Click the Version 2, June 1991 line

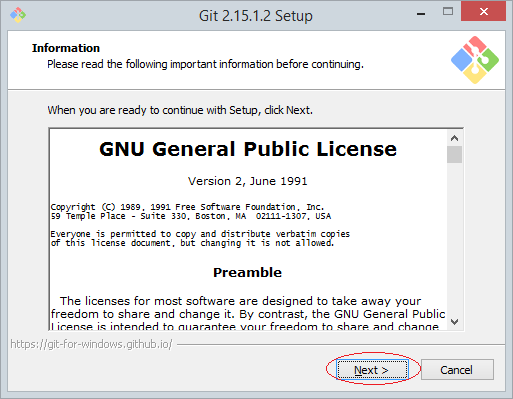click(x=247, y=181)
